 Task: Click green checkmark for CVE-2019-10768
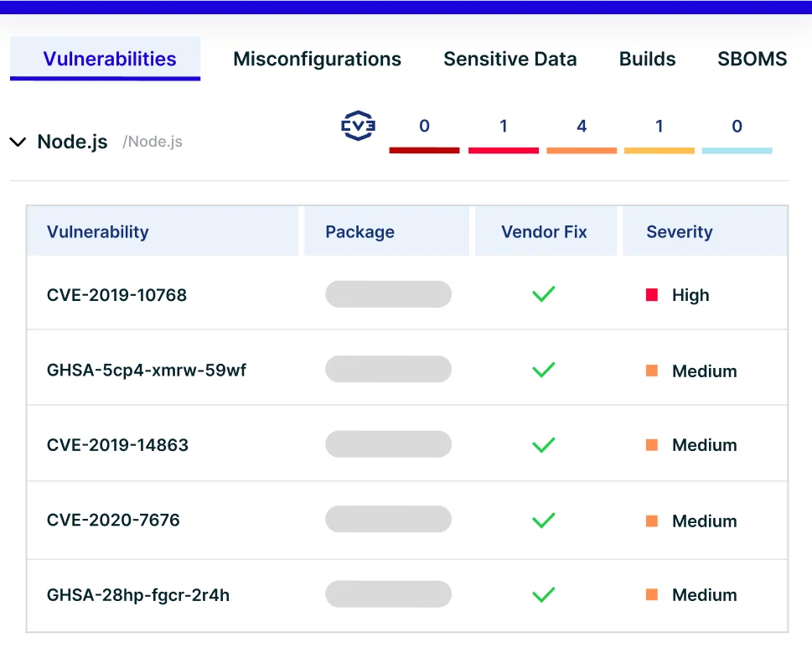(x=544, y=294)
